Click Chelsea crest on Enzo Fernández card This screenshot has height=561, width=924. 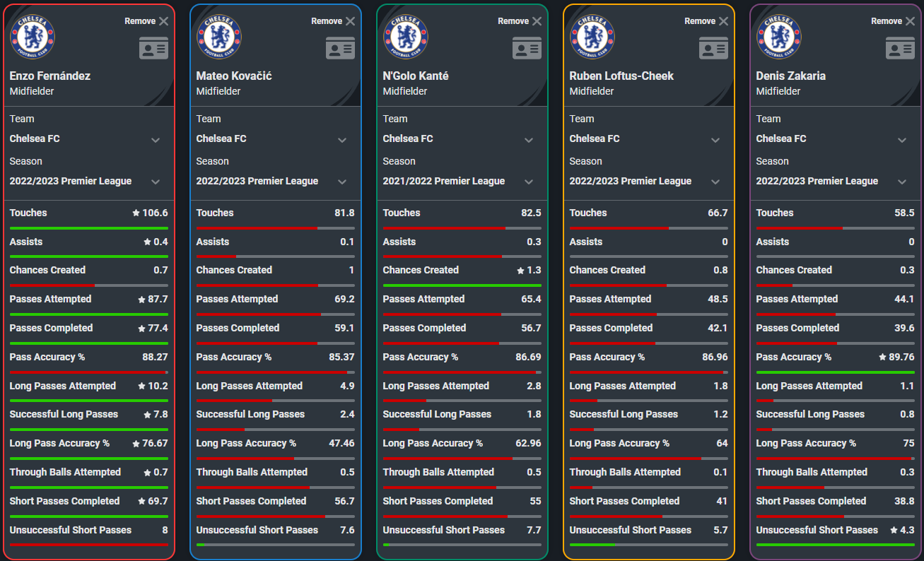[33, 37]
